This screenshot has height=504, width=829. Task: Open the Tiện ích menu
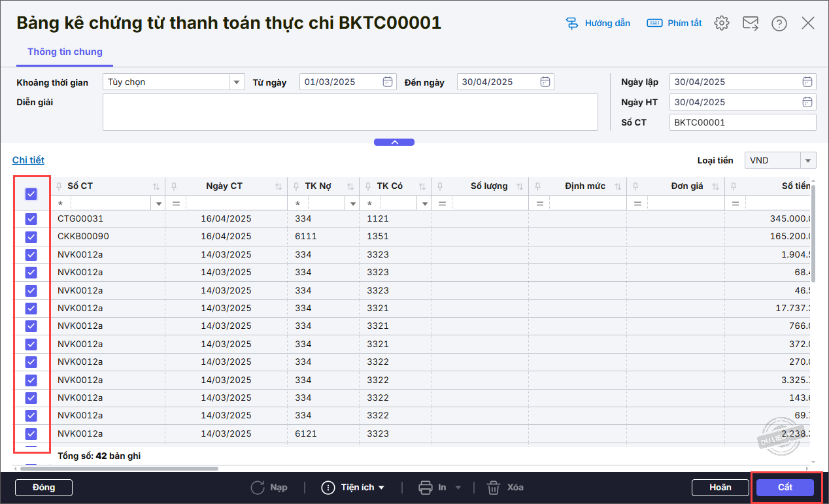pyautogui.click(x=353, y=488)
